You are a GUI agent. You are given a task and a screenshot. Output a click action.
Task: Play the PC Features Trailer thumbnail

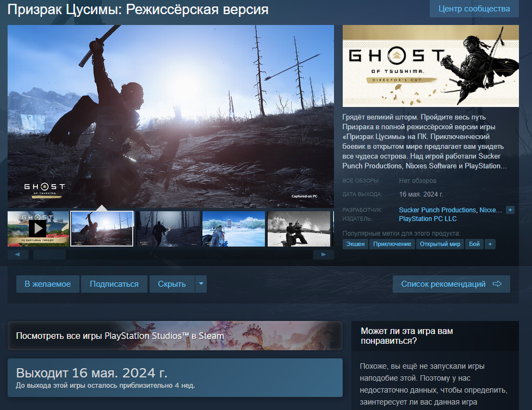point(39,229)
